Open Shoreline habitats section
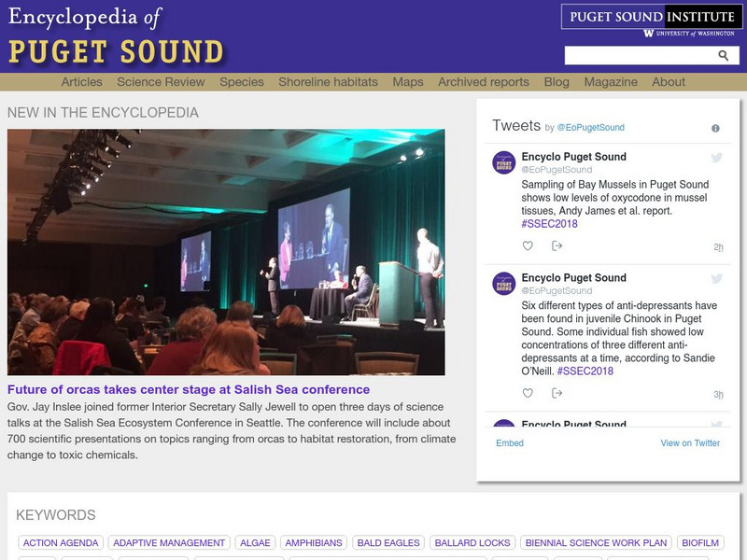747x560 pixels. coord(328,82)
